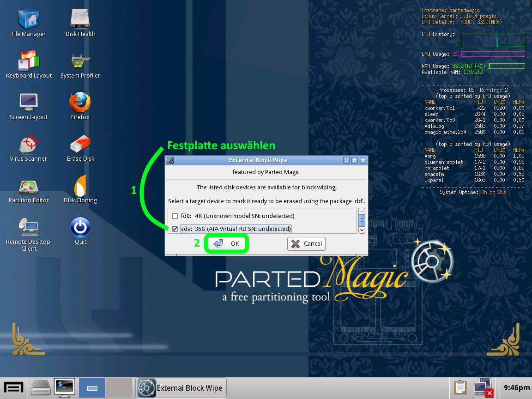The image size is (532, 399).
Task: Open Keyboard Layout settings icon
Action: click(29, 65)
